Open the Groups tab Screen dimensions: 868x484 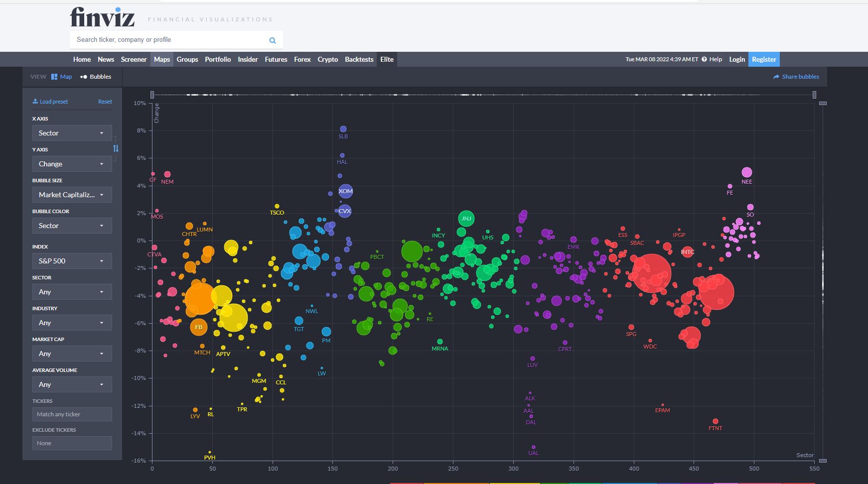click(187, 59)
